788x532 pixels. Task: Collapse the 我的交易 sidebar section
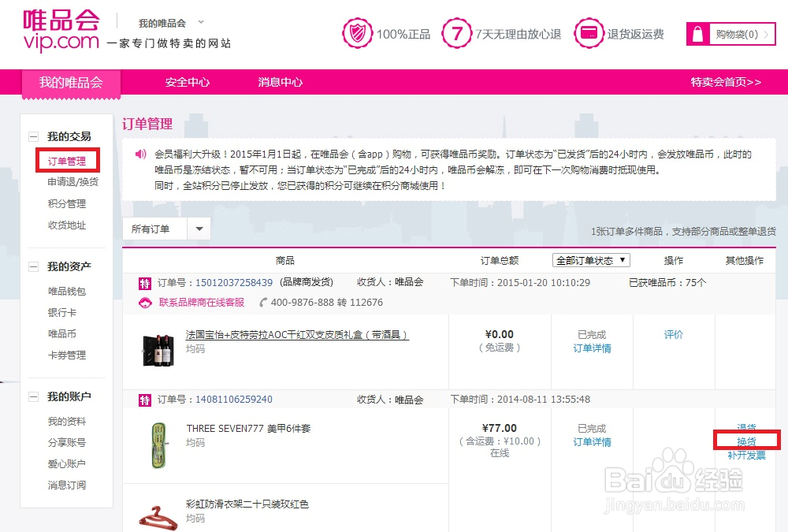pos(33,136)
